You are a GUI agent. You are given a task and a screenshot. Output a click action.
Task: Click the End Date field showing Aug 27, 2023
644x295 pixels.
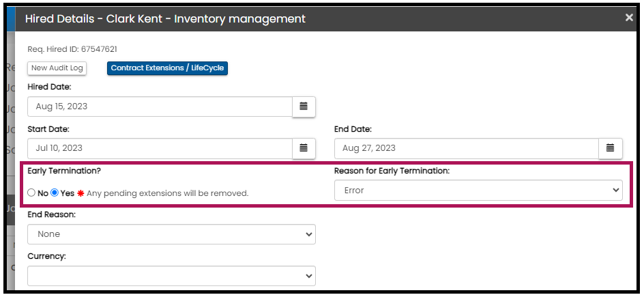click(x=467, y=148)
